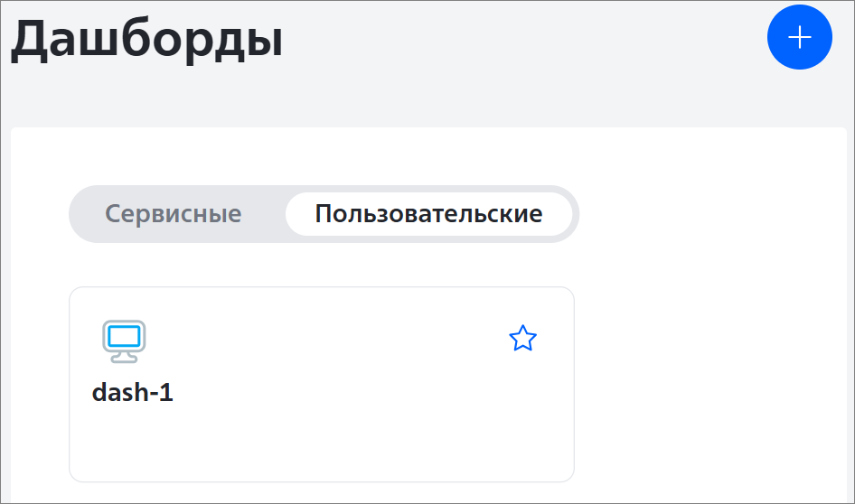The height and width of the screenshot is (504, 855).
Task: Click the highlighted Пользовательские segment
Action: point(428,213)
